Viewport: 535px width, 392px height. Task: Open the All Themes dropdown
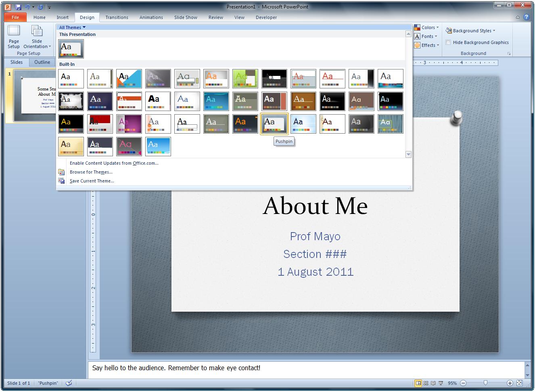pos(72,27)
